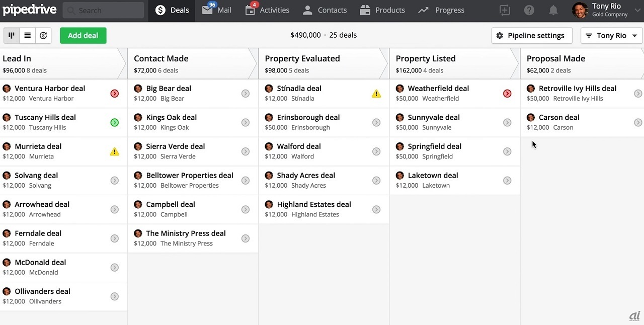The image size is (644, 325).
Task: Click the warning icon on Stínadla deal
Action: coord(376,94)
